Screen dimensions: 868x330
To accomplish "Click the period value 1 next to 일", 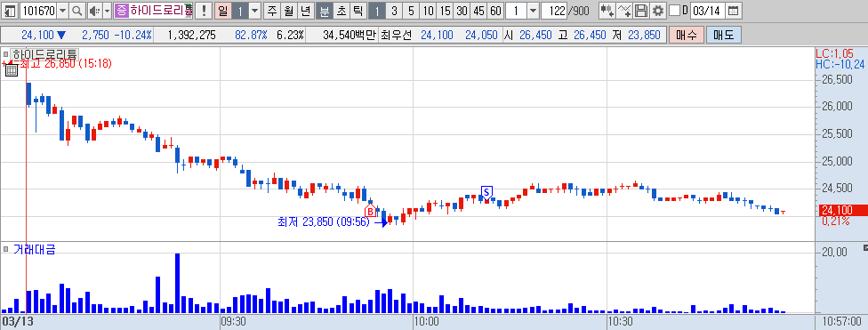I will (240, 11).
